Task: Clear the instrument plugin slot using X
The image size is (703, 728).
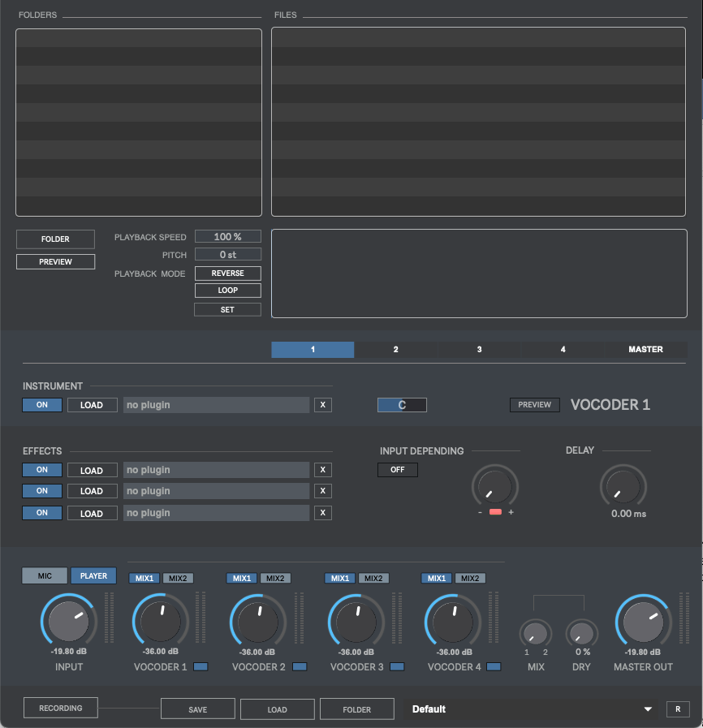Action: tap(322, 404)
